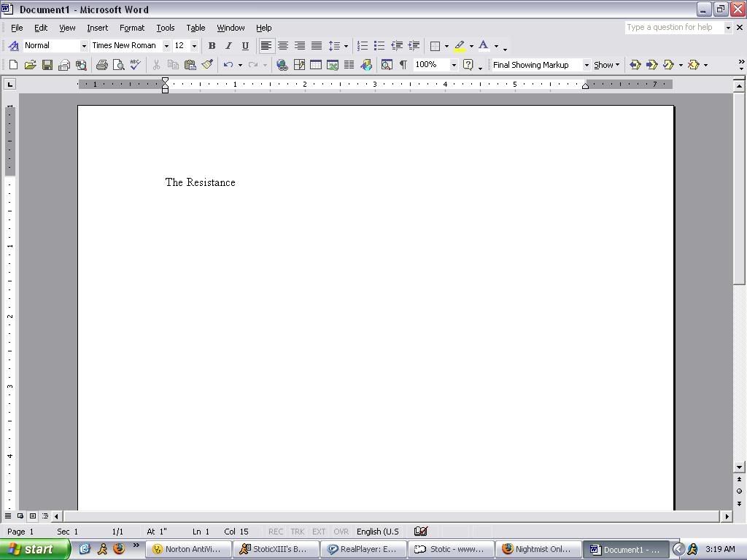Set Align Right paragraph alignment
Image resolution: width=747 pixels, height=560 pixels.
tap(300, 46)
